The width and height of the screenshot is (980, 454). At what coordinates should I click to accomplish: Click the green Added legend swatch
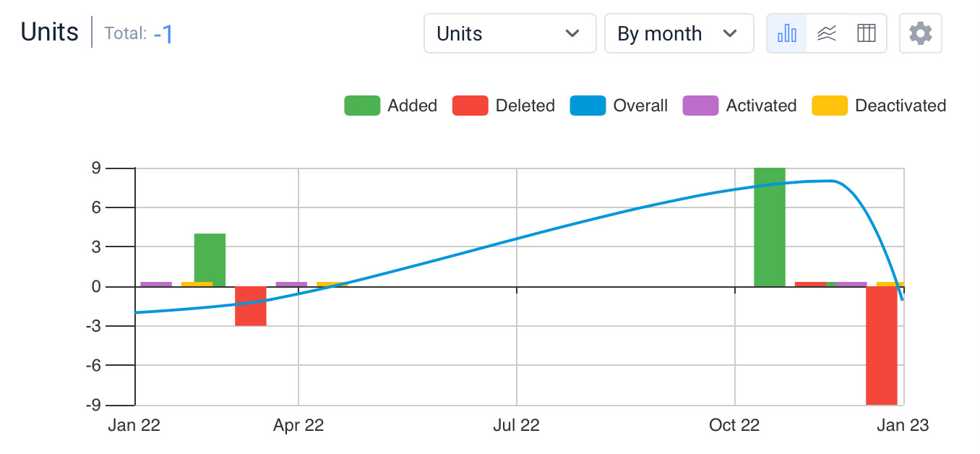362,106
